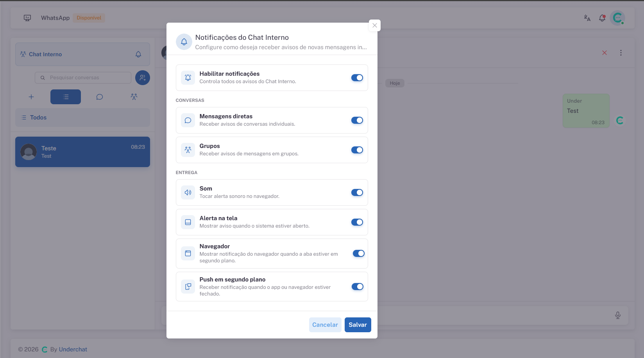This screenshot has width=644, height=358.
Task: Close the notifications dialog with X
Action: click(x=375, y=25)
